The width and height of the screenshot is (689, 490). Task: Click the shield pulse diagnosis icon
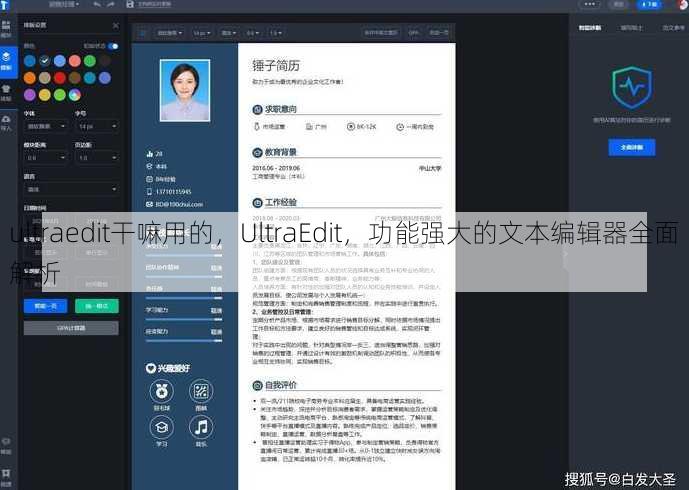[632, 87]
